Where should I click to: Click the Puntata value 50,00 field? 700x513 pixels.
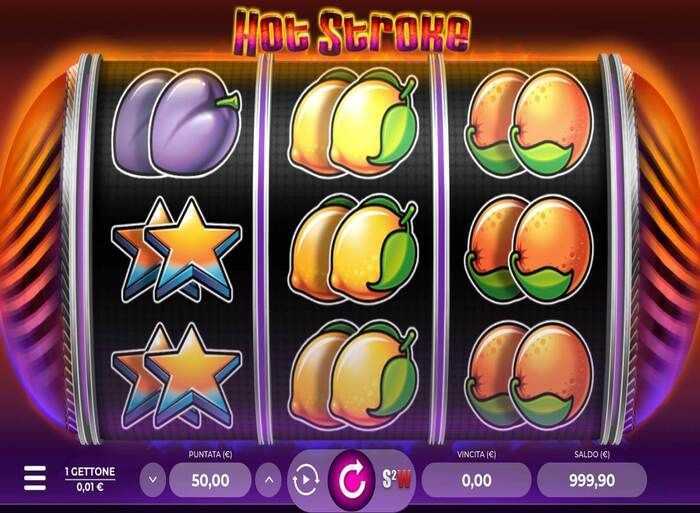pyautogui.click(x=210, y=480)
